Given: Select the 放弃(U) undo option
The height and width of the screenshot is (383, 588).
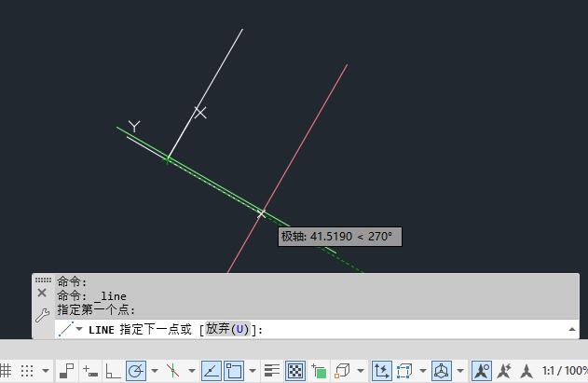Looking at the screenshot, I should pos(227,329).
